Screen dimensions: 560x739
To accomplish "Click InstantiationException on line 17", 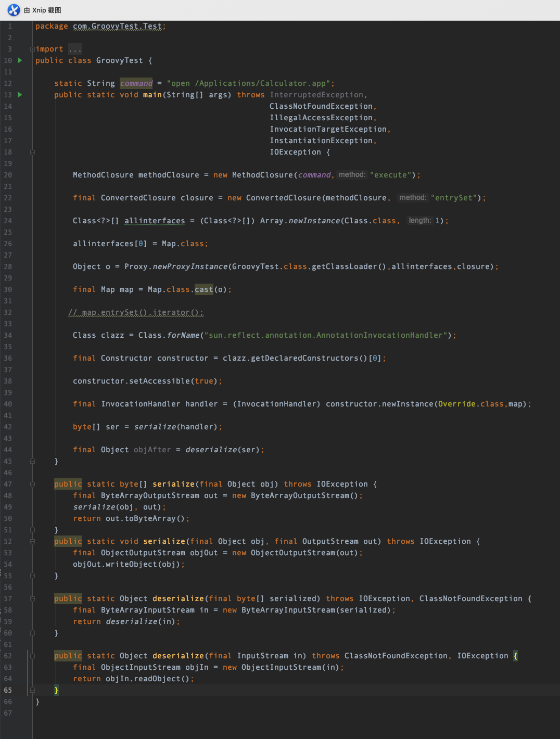I will [x=321, y=141].
